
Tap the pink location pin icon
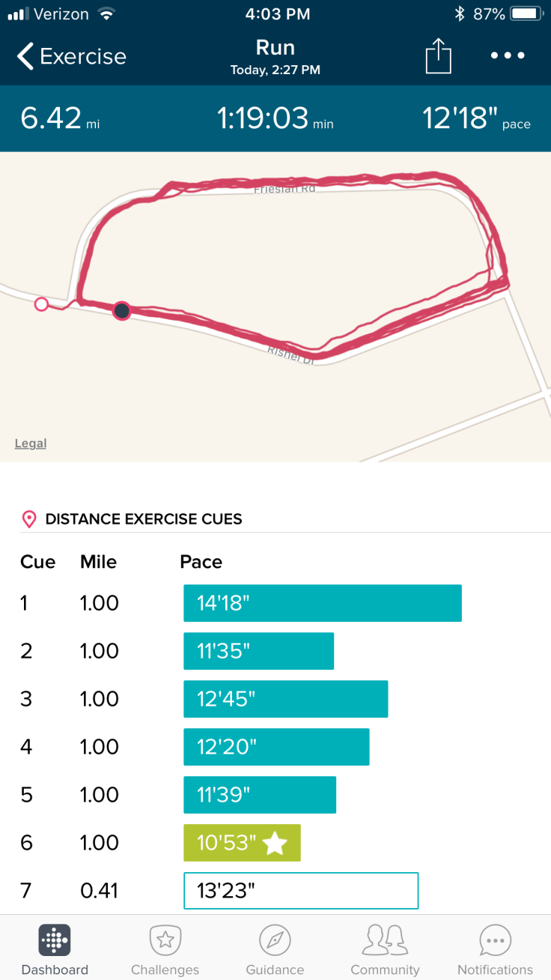[x=29, y=519]
